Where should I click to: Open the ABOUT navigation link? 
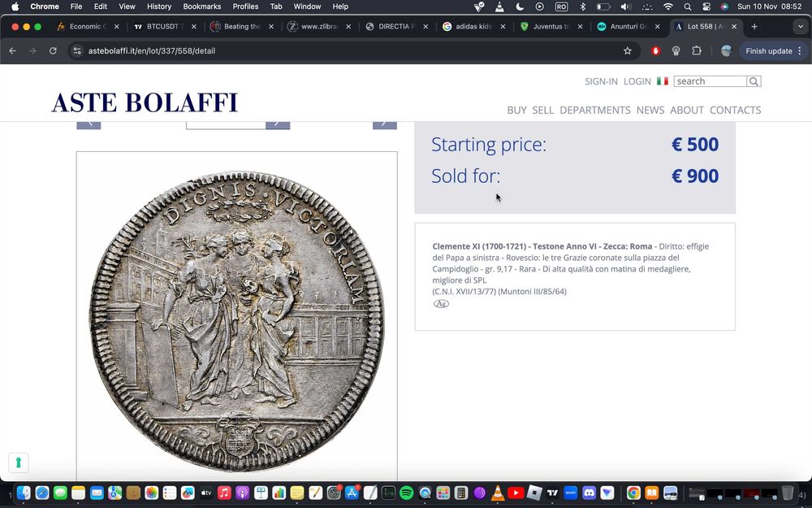point(687,110)
